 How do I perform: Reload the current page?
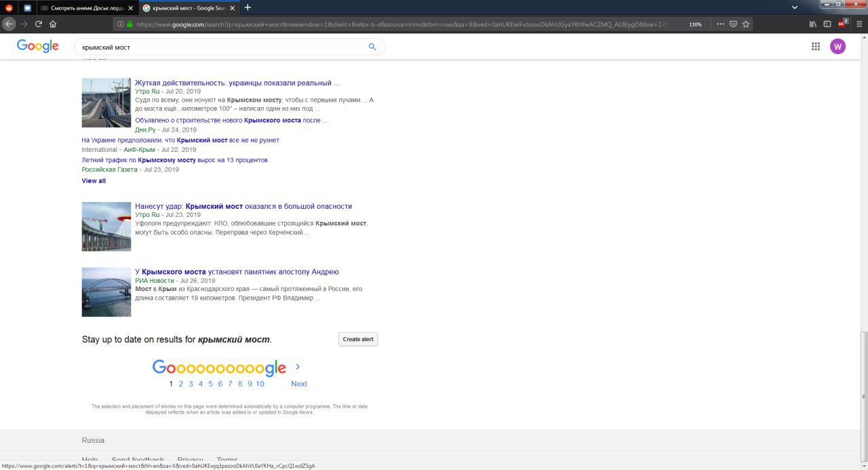click(39, 24)
